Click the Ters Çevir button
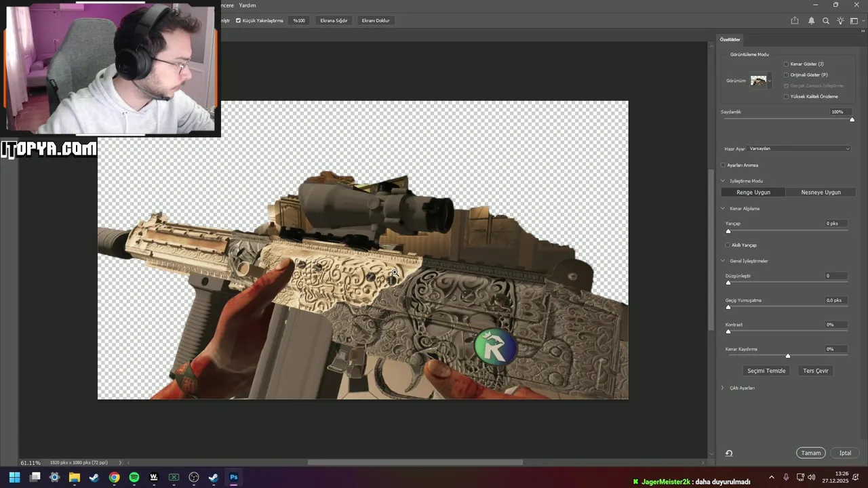Viewport: 868px width, 488px height. [816, 371]
